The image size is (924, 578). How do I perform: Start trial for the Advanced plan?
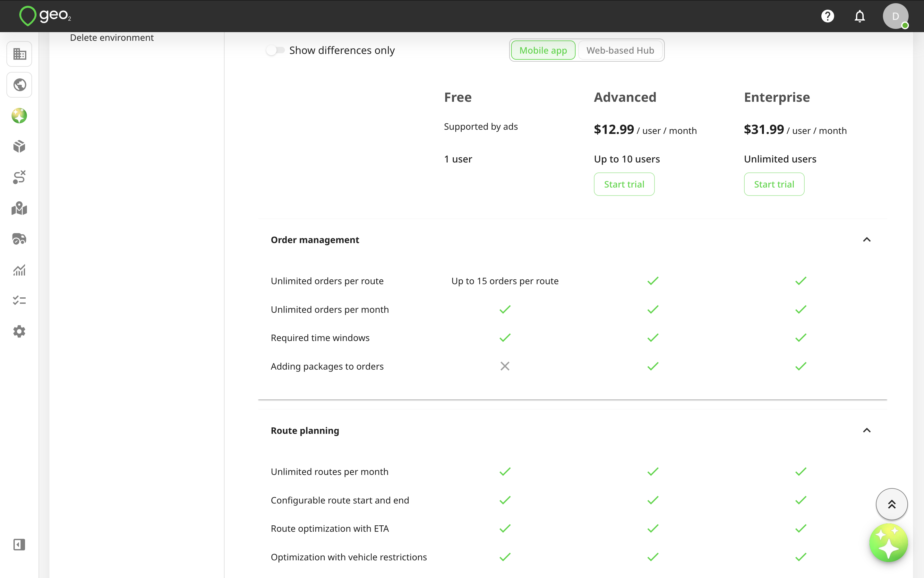click(624, 184)
